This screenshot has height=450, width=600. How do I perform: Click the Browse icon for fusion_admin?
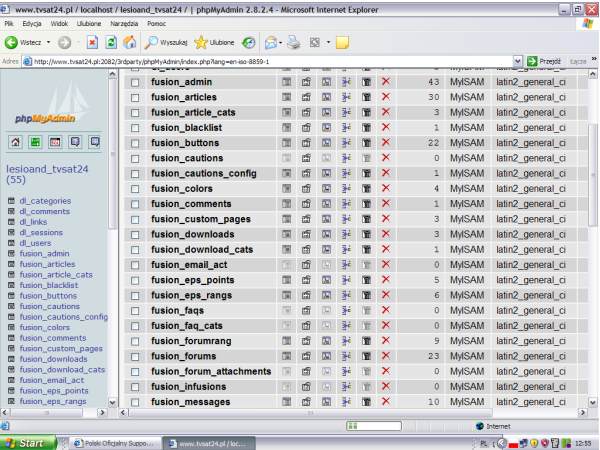286,82
